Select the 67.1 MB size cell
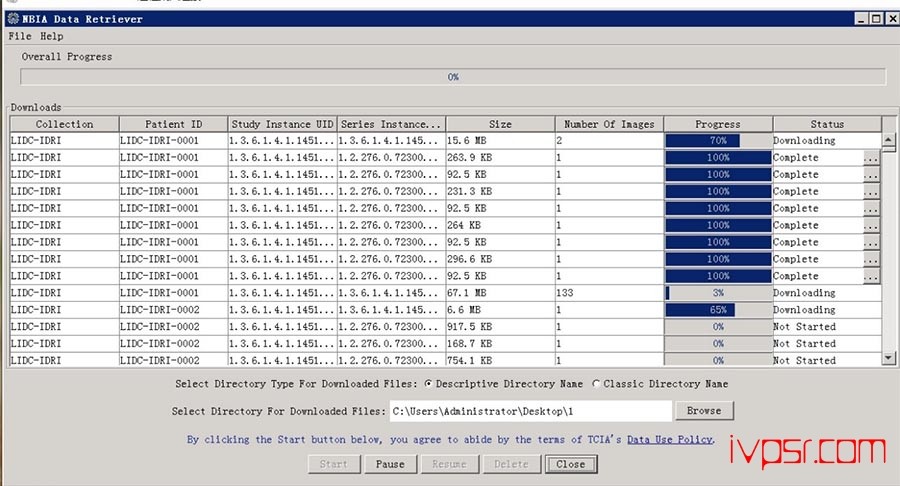The width and height of the screenshot is (900, 486). click(501, 293)
